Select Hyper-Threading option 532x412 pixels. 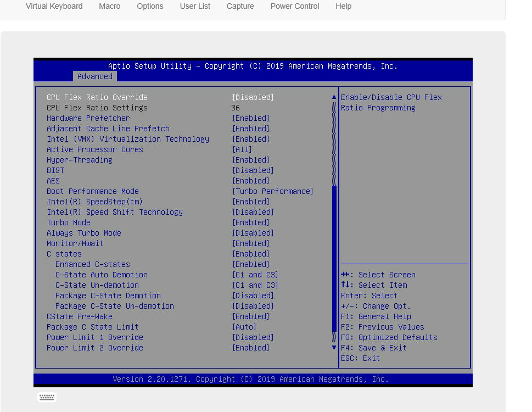click(x=80, y=160)
